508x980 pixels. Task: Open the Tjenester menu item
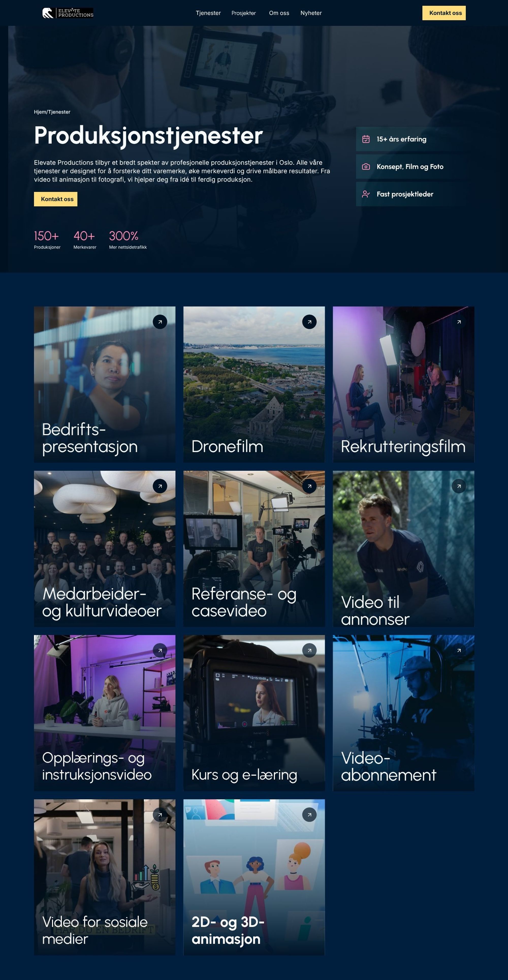click(208, 13)
